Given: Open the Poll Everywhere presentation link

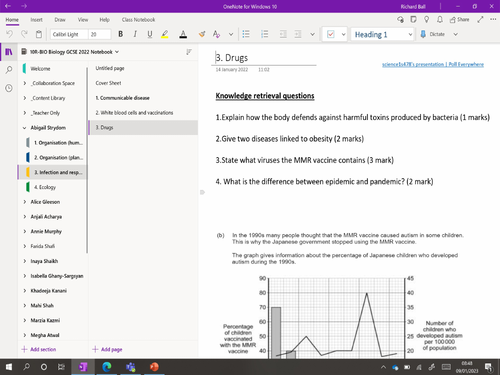Looking at the screenshot, I should (x=433, y=64).
